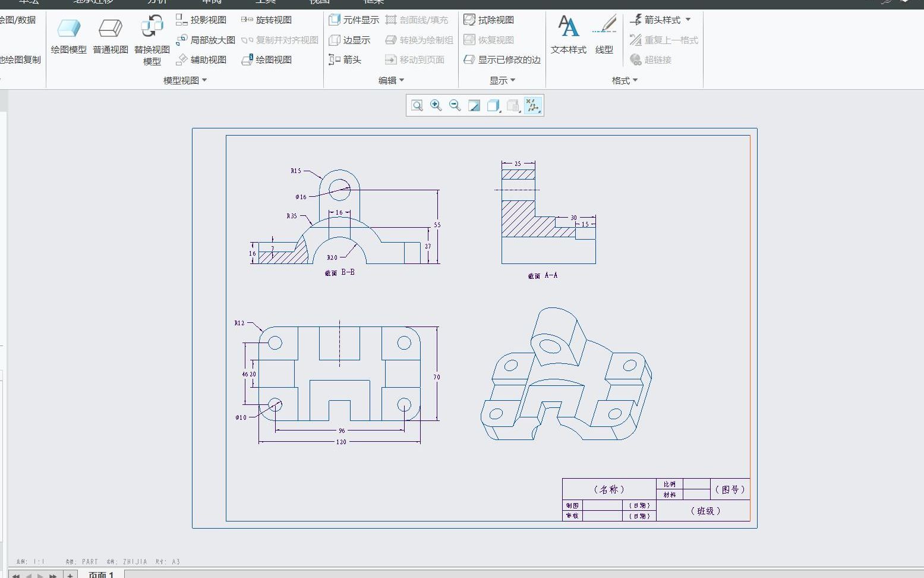Image resolution: width=924 pixels, height=578 pixels.
Task: Toggle the zoom-out magnifier on the floating toolbar
Action: tap(454, 105)
